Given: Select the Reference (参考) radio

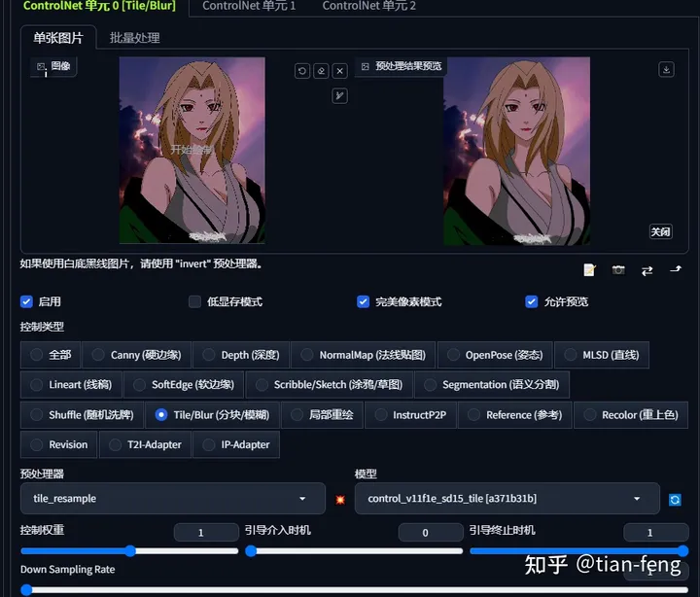Looking at the screenshot, I should pos(473,415).
